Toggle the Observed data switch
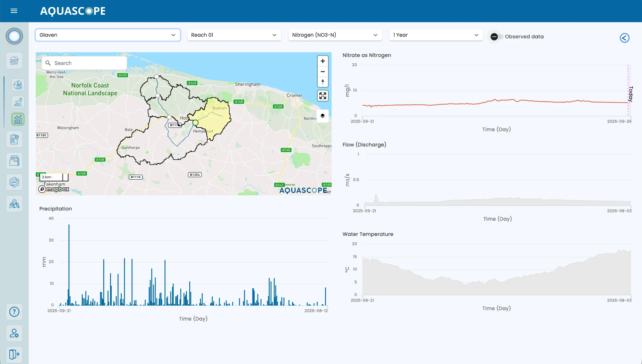The width and height of the screenshot is (642, 364). click(496, 37)
